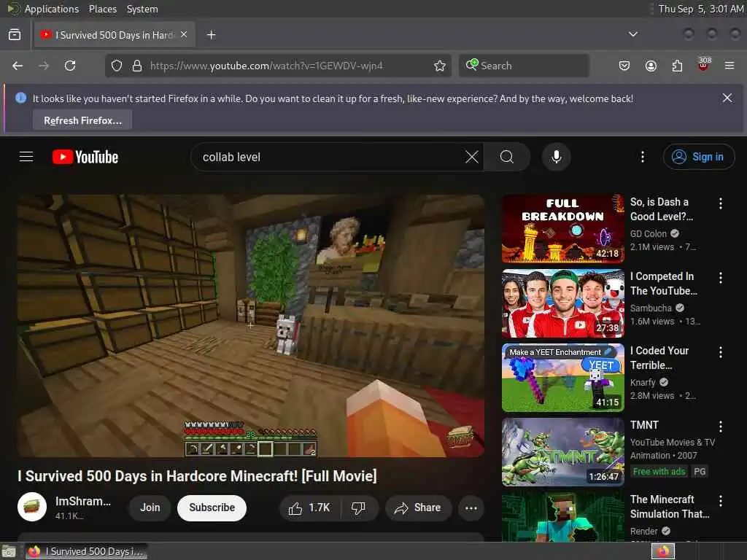Open the Firefox hamburger application menu
Screen dimensions: 747x560
(729, 66)
